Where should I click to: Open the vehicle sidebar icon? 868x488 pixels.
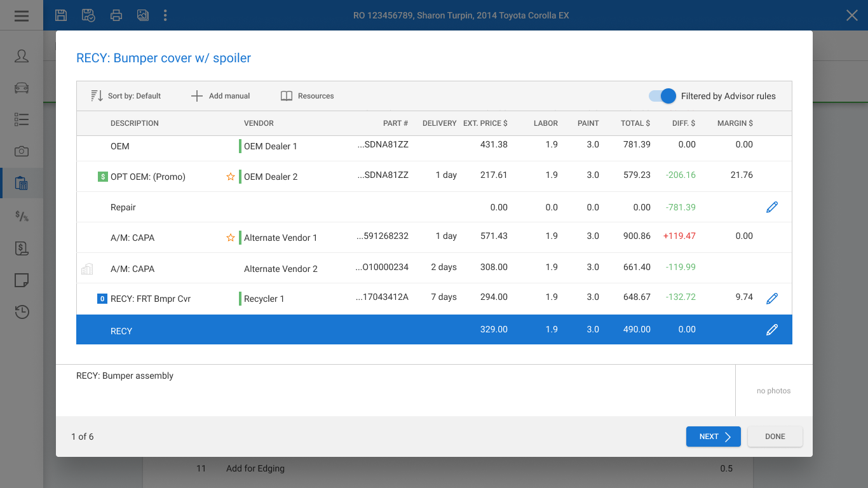point(22,88)
